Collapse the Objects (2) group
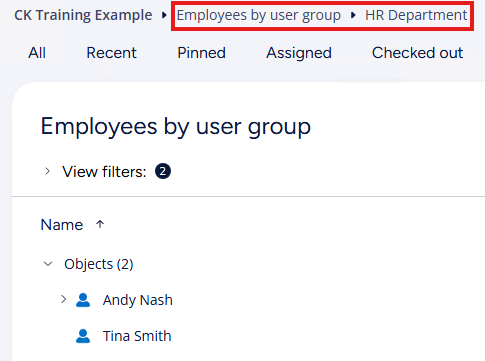This screenshot has height=361, width=485. pos(48,264)
